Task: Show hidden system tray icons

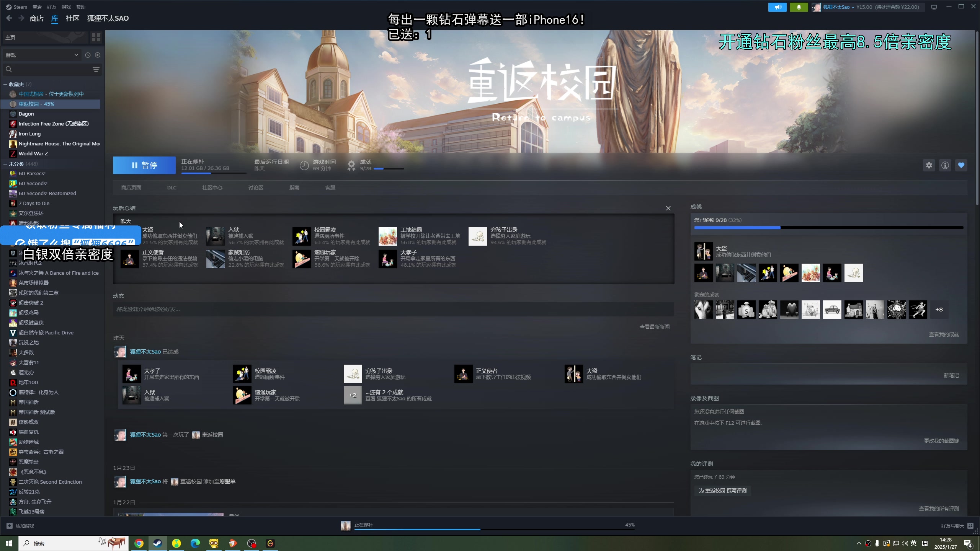Action: (859, 543)
